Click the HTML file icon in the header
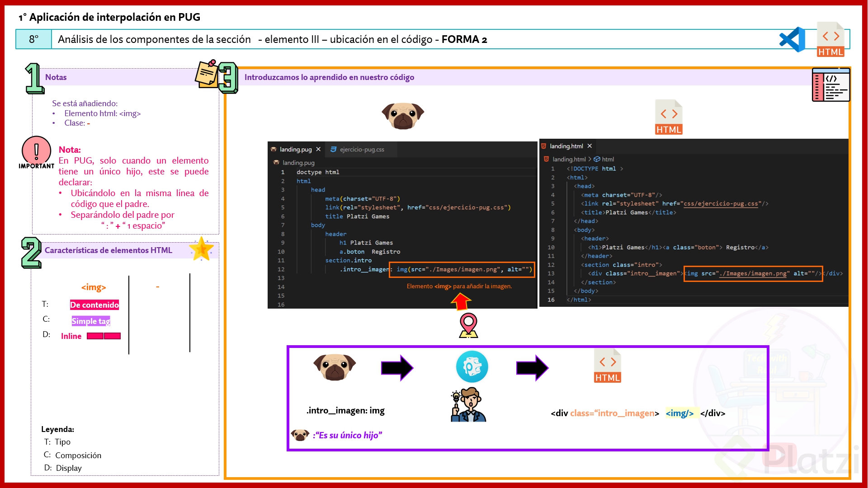 click(x=830, y=40)
